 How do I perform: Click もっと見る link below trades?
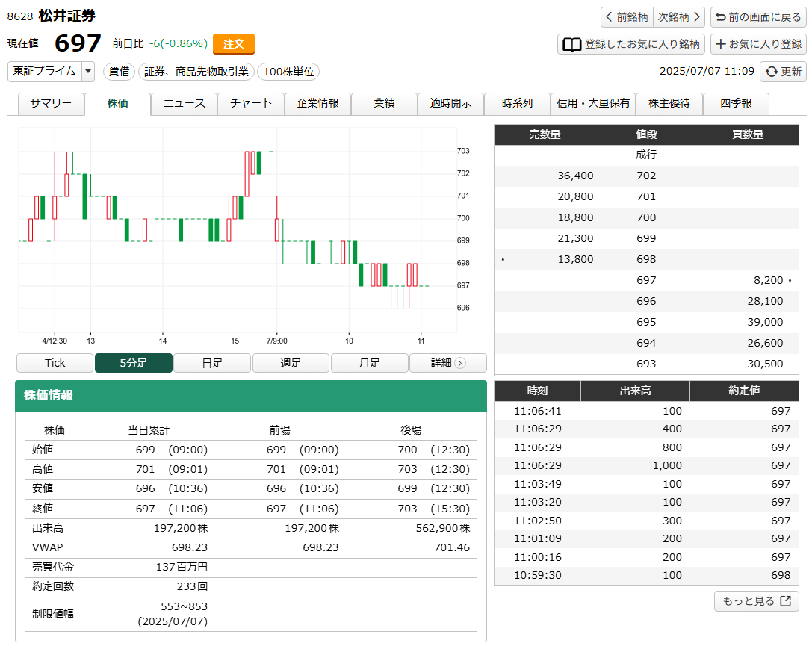point(757,601)
